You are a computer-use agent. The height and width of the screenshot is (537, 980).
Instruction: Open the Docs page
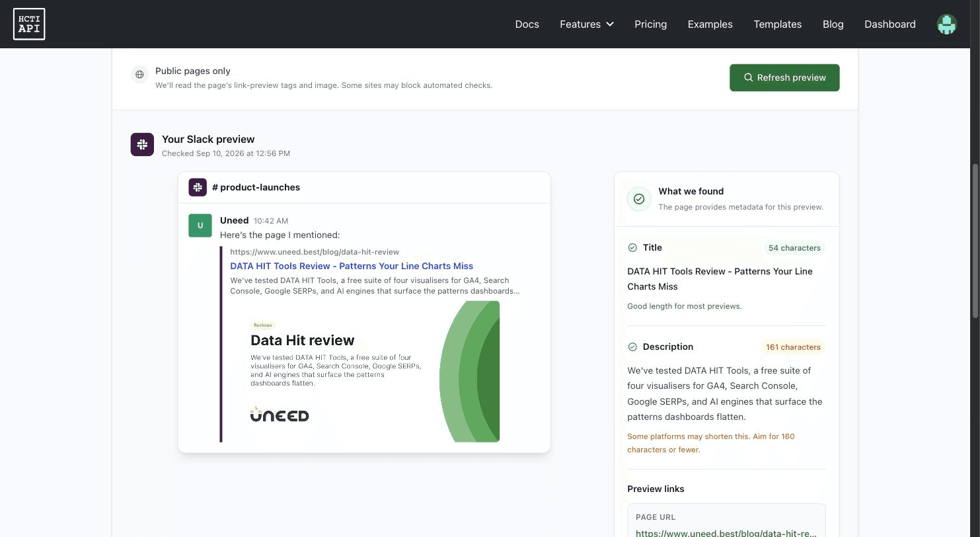coord(527,24)
